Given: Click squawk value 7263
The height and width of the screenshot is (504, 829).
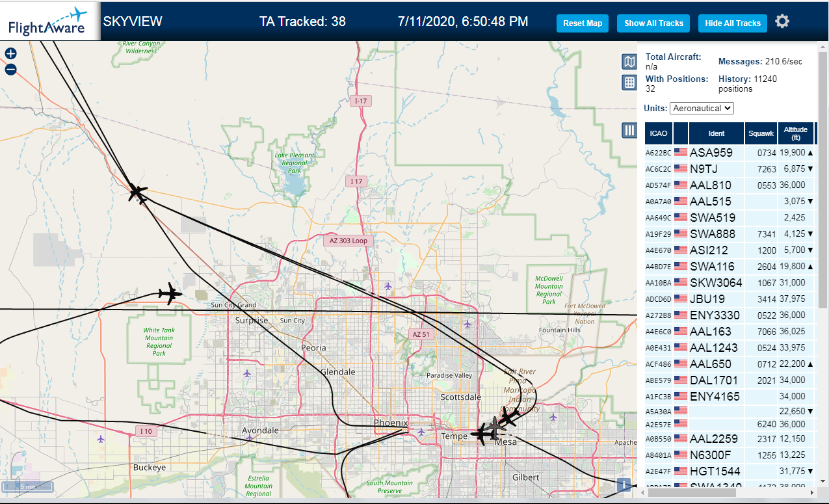Looking at the screenshot, I should pyautogui.click(x=767, y=169).
